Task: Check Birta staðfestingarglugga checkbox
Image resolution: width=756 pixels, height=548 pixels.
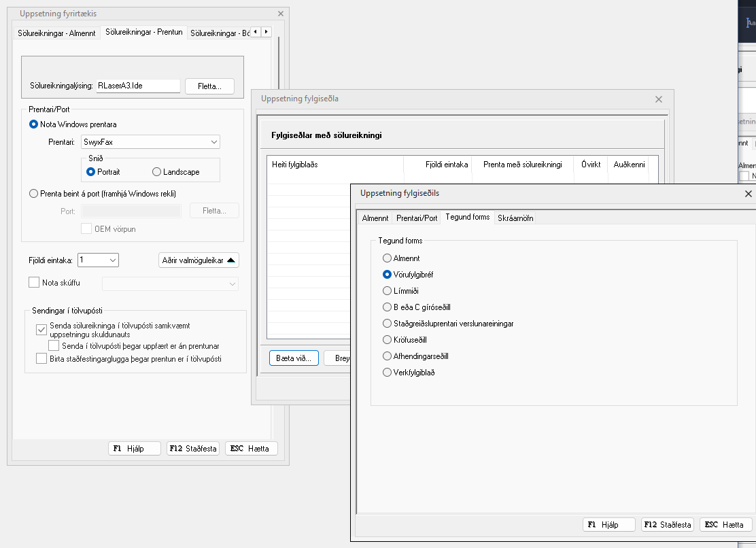Action: [x=41, y=359]
